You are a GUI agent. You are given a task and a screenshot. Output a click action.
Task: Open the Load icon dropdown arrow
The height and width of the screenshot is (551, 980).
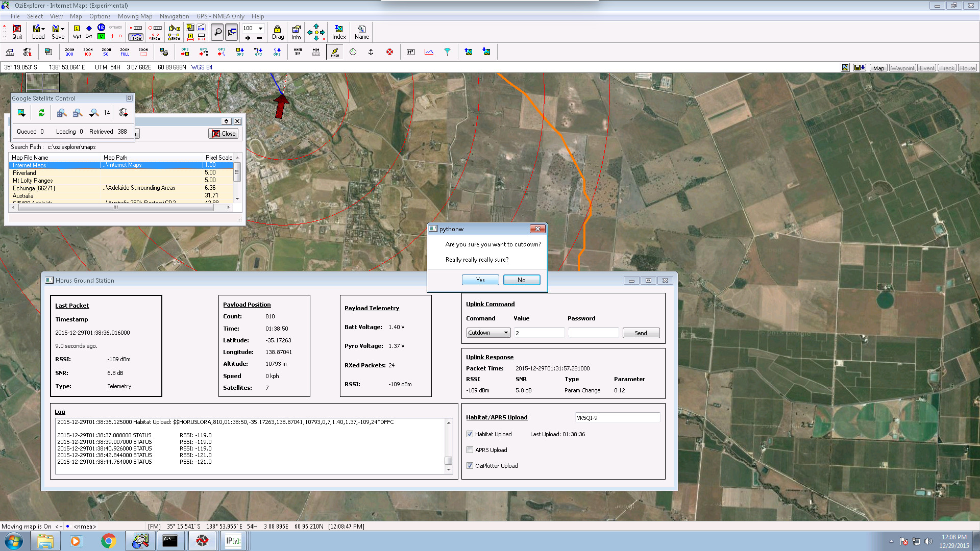pos(43,29)
